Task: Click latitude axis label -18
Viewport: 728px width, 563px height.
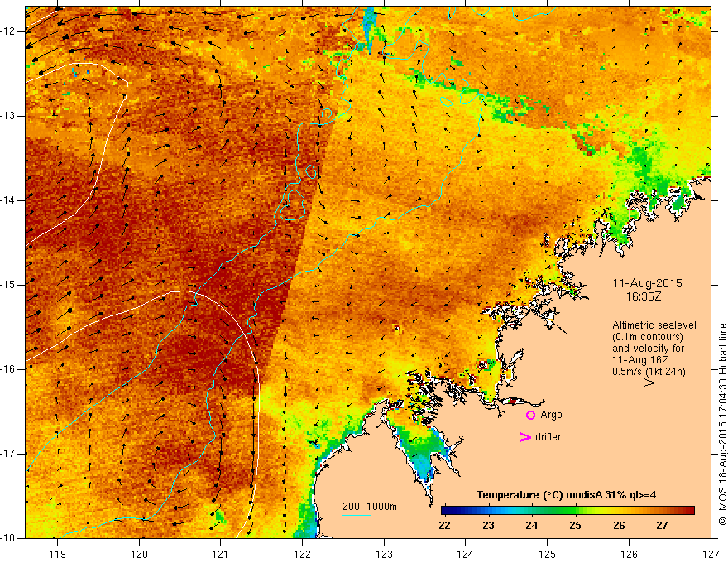Action: coord(8,538)
